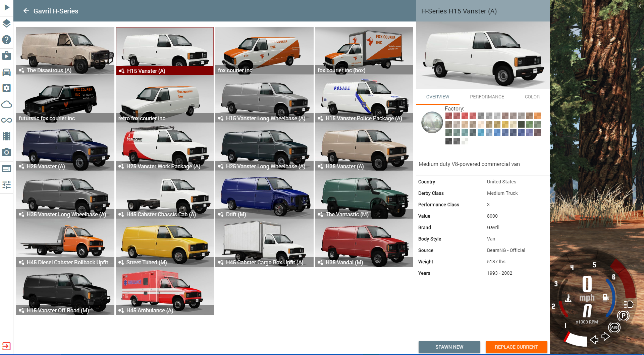Pick the lavender purple factory swatch
The image size is (644, 355).
tap(529, 133)
